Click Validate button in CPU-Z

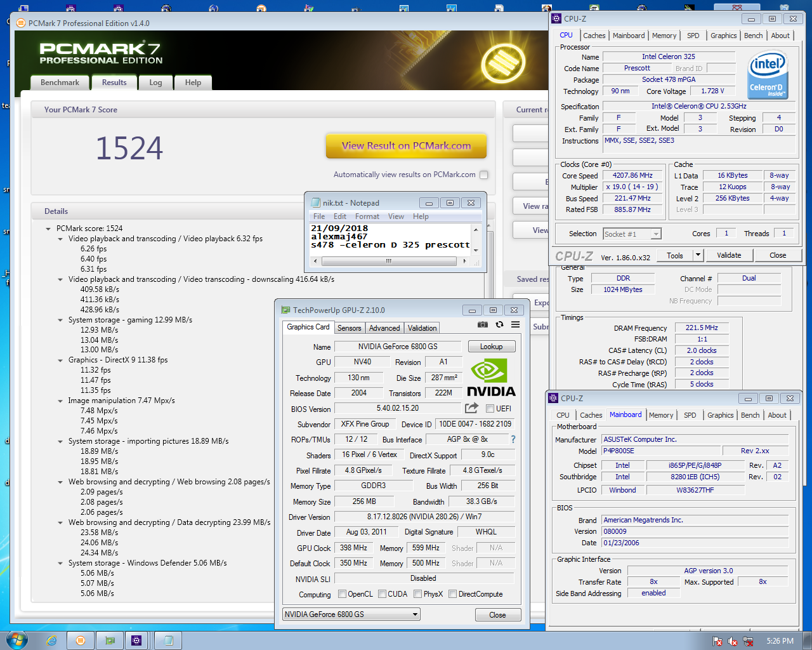coord(729,255)
